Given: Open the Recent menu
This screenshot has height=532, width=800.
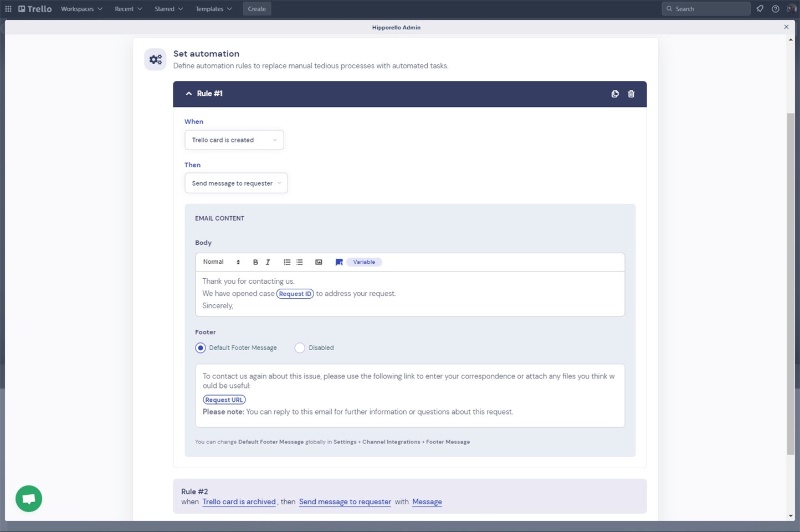Looking at the screenshot, I should pos(128,9).
